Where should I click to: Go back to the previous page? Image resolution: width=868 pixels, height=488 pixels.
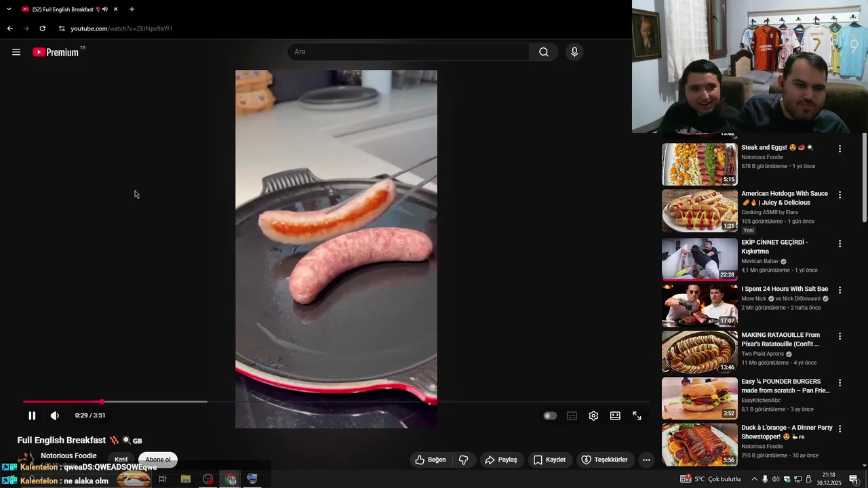[x=9, y=28]
